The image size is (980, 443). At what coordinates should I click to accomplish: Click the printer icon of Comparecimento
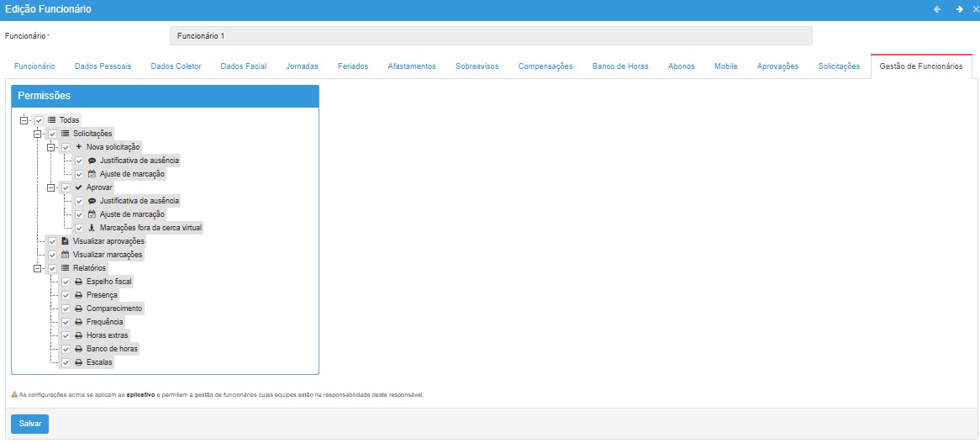79,309
